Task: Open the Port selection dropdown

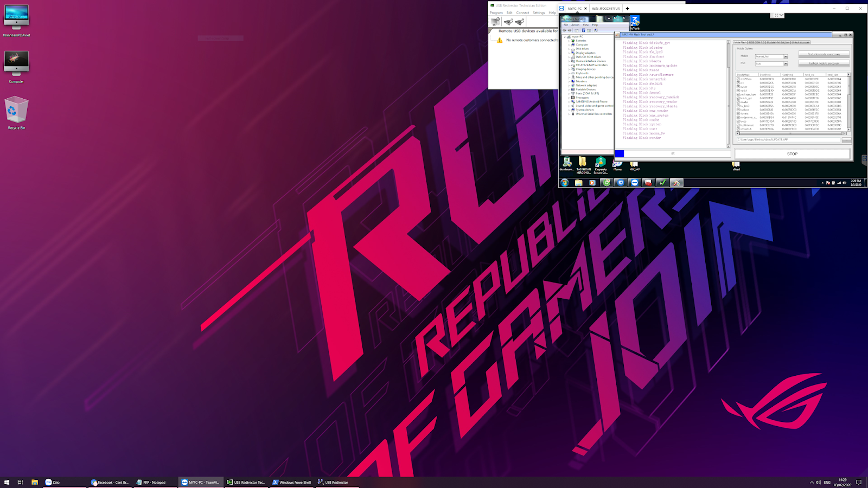Action: coord(786,63)
